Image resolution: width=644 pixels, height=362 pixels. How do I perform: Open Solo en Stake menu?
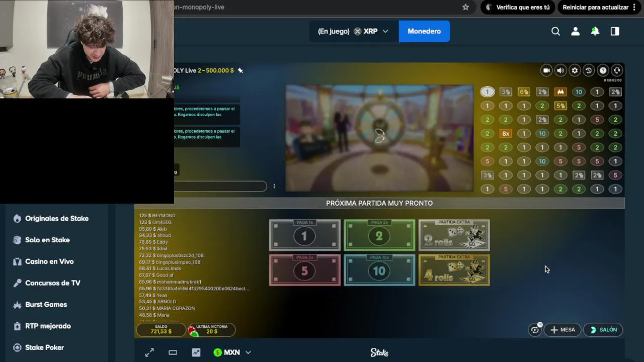[x=47, y=240]
